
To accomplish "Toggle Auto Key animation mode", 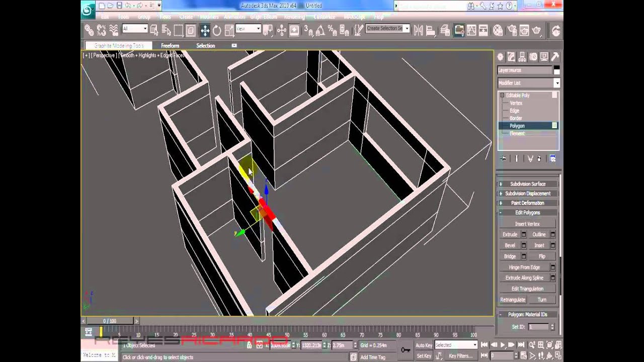I will [x=424, y=345].
